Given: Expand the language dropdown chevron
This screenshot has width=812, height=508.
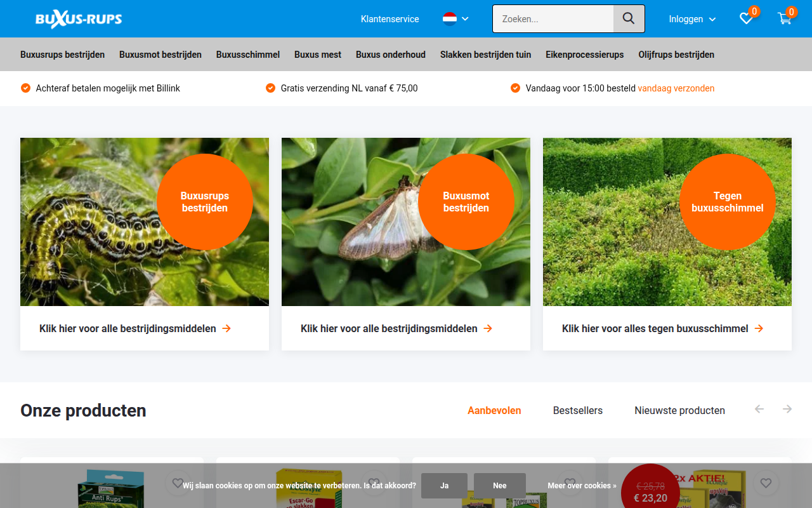Looking at the screenshot, I should point(465,19).
